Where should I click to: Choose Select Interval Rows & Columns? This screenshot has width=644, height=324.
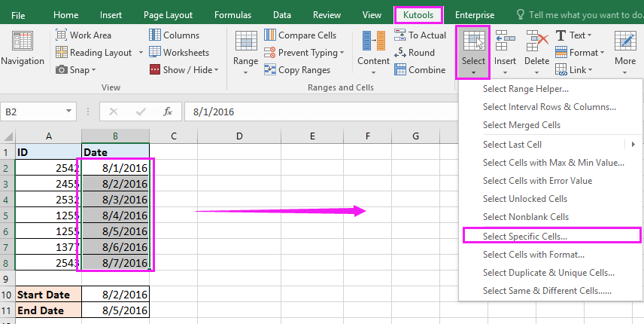pos(551,107)
